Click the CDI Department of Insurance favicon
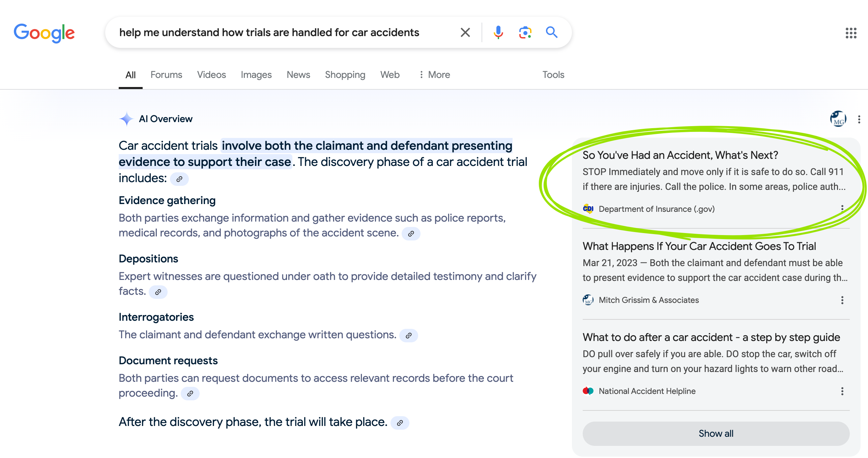 point(588,209)
